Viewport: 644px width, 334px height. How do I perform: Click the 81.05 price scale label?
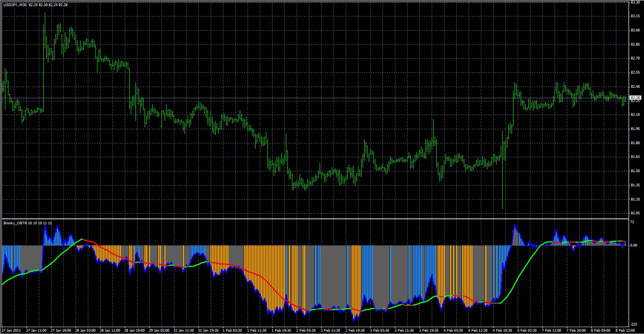tap(635, 213)
